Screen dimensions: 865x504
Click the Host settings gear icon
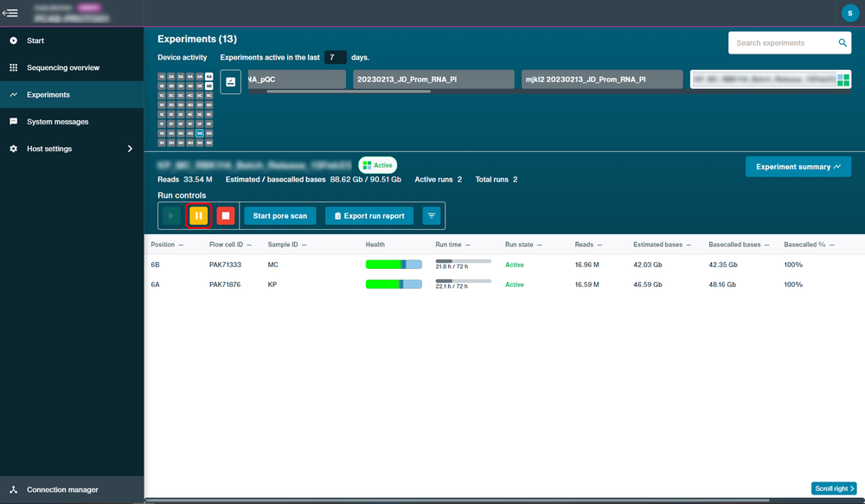[x=13, y=149]
